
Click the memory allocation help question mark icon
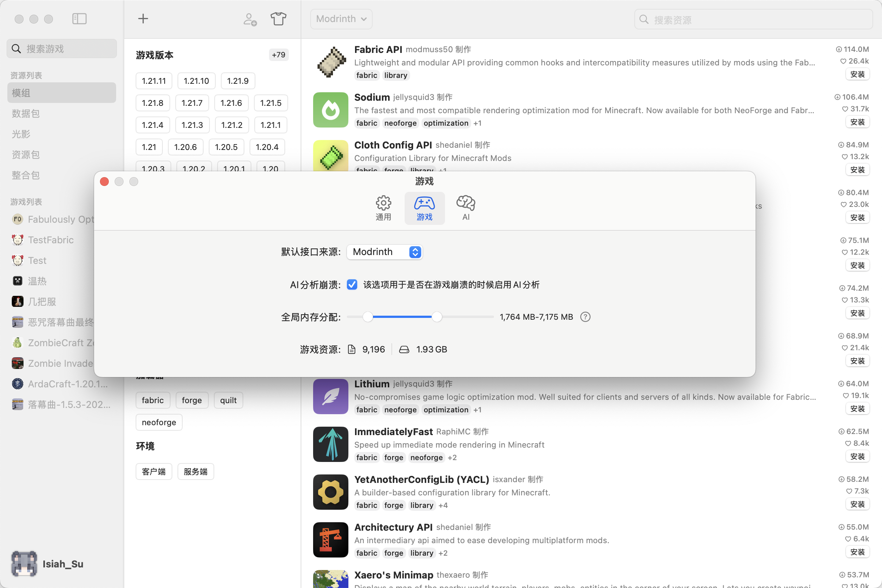585,317
